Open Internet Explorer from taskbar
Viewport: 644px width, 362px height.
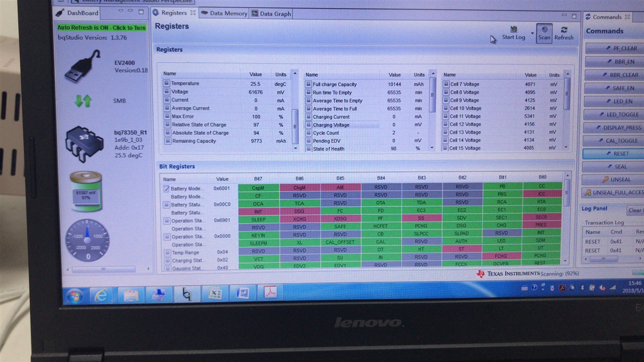(x=101, y=295)
